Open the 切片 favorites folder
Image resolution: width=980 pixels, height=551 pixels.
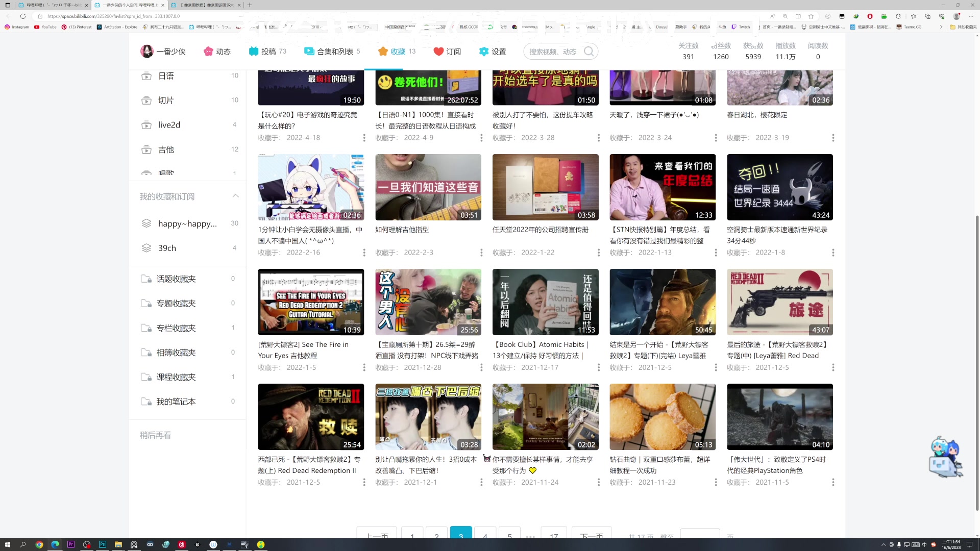[x=188, y=101]
